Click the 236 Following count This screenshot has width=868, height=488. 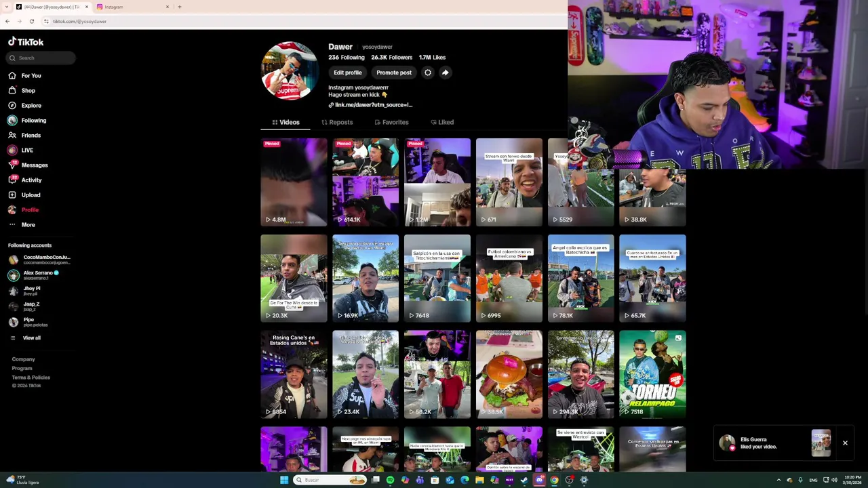pyautogui.click(x=347, y=58)
